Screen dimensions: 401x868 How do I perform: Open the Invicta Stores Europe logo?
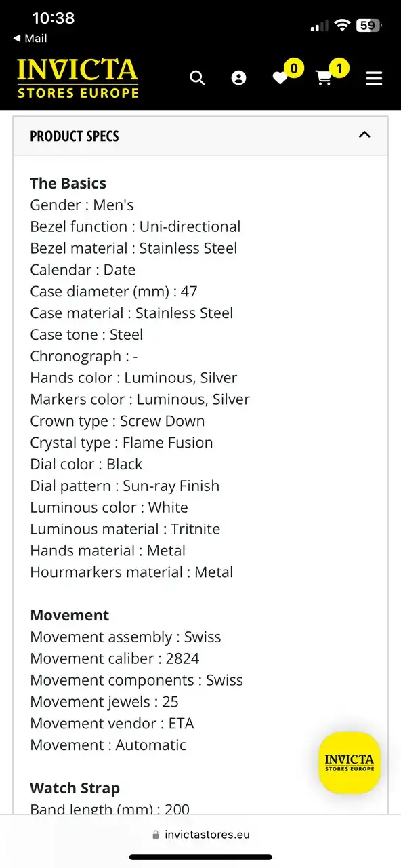[77, 78]
